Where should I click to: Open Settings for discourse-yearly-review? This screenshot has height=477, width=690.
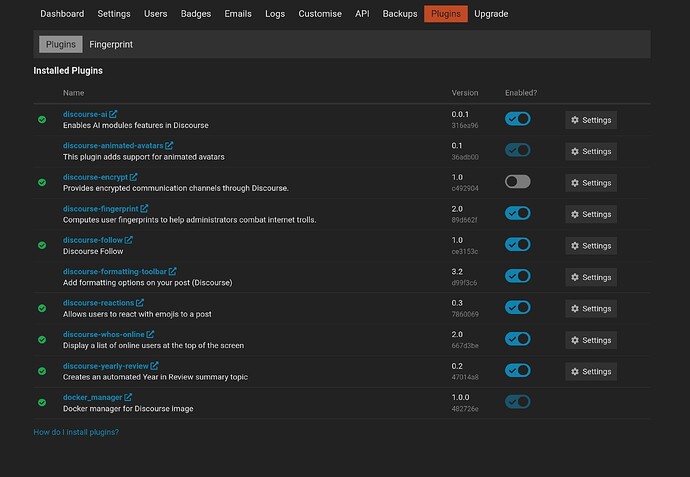(x=591, y=372)
